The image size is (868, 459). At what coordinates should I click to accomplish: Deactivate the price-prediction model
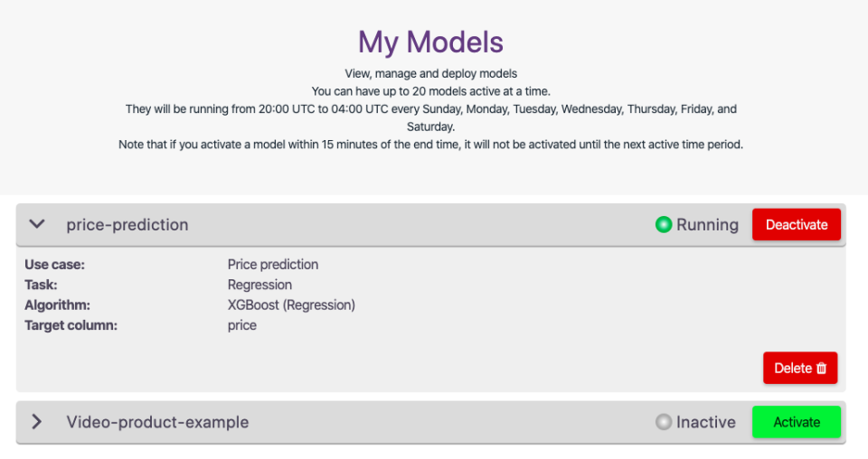point(796,225)
